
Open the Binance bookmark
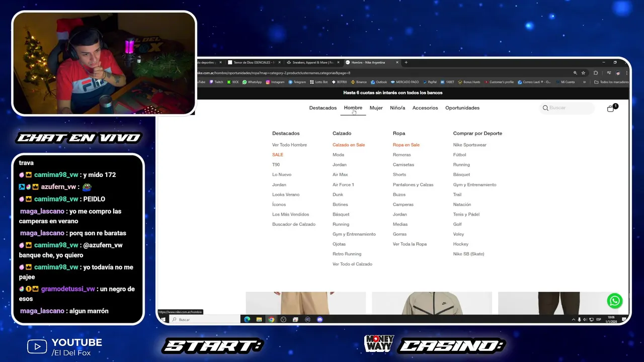coord(359,82)
